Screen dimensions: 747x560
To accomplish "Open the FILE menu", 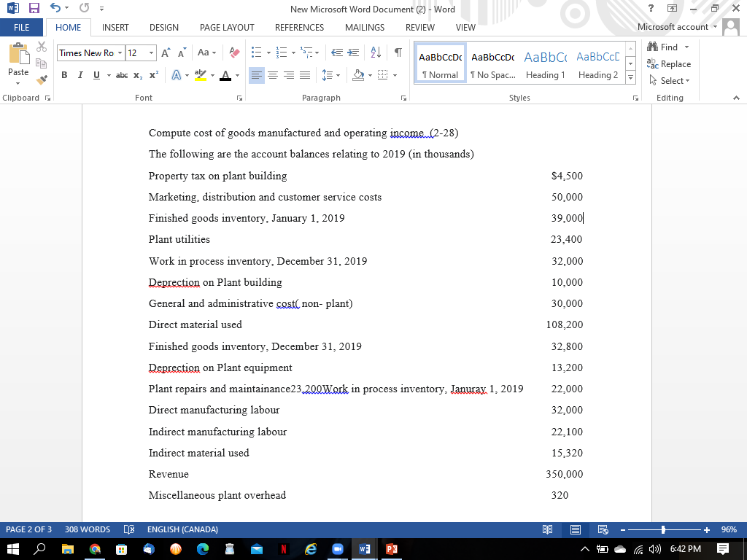I will [x=22, y=27].
